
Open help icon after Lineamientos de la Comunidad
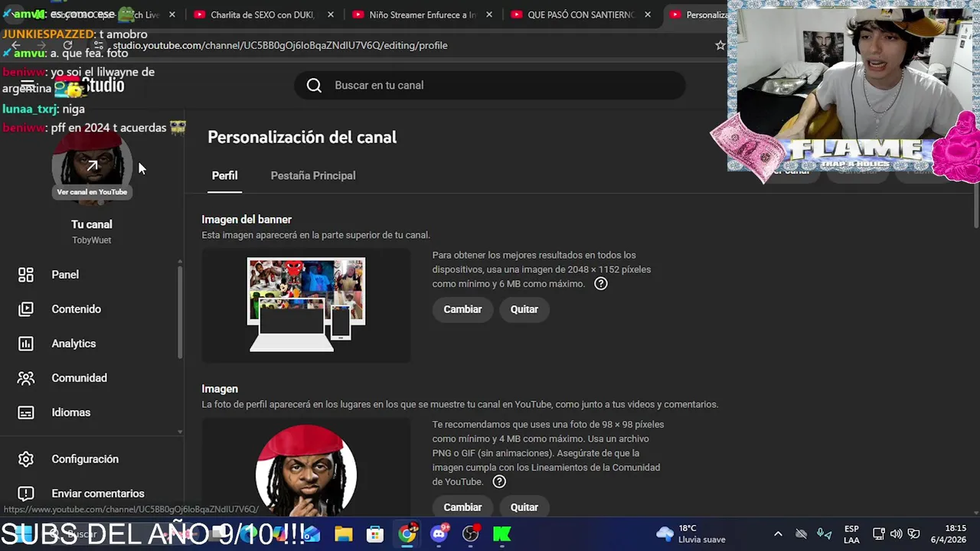click(x=499, y=481)
